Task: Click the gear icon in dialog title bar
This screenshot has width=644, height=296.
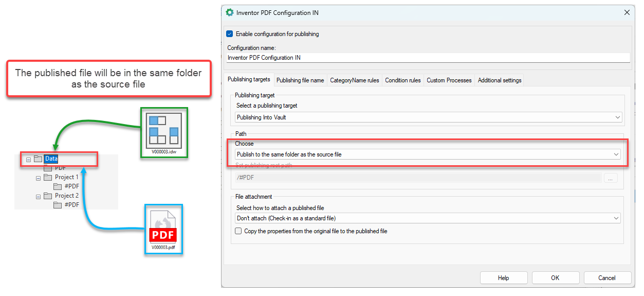Action: coord(230,12)
